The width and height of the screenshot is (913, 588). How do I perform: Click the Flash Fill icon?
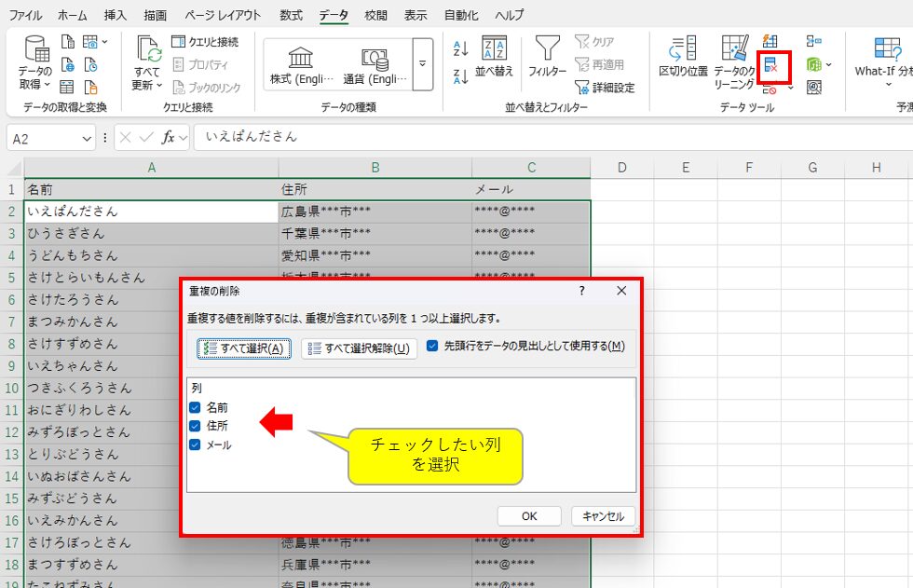tap(770, 41)
